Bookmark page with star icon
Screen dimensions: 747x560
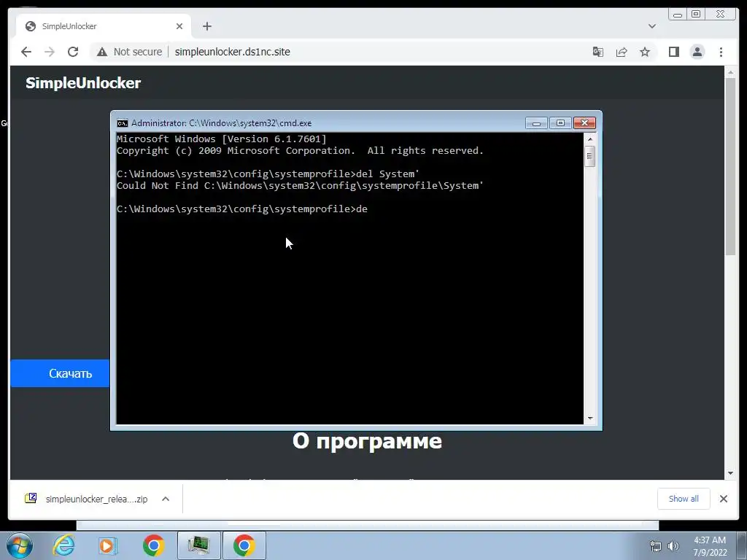click(645, 52)
